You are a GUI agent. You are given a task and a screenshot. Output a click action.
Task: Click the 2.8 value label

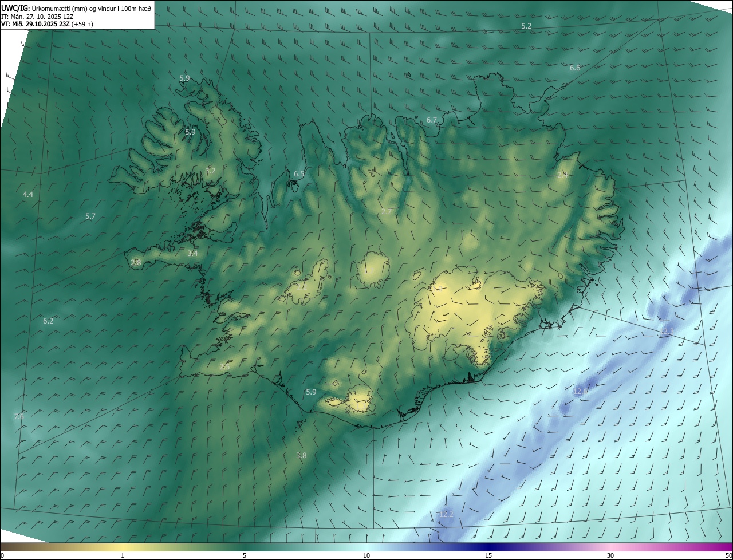point(136,262)
